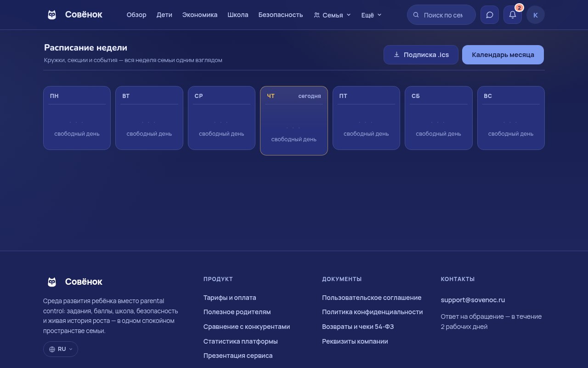The image size is (588, 368).
Task: Open Сравнение с конкурентами link
Action: [247, 327]
